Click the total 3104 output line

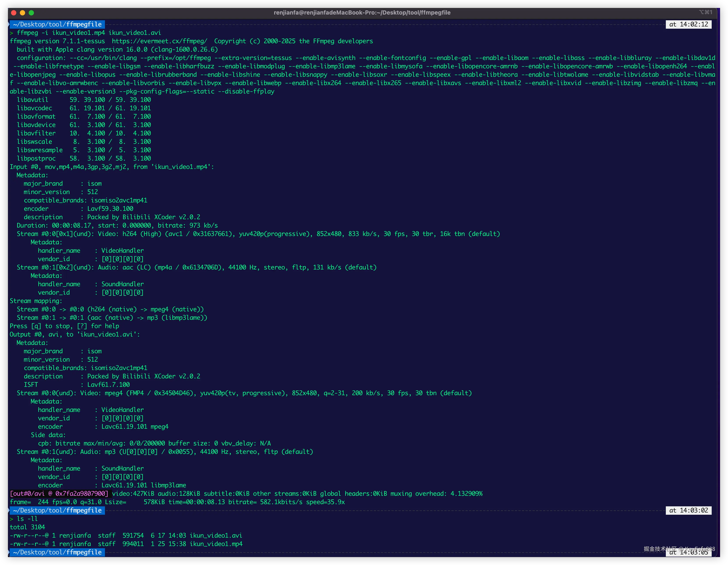[27, 527]
